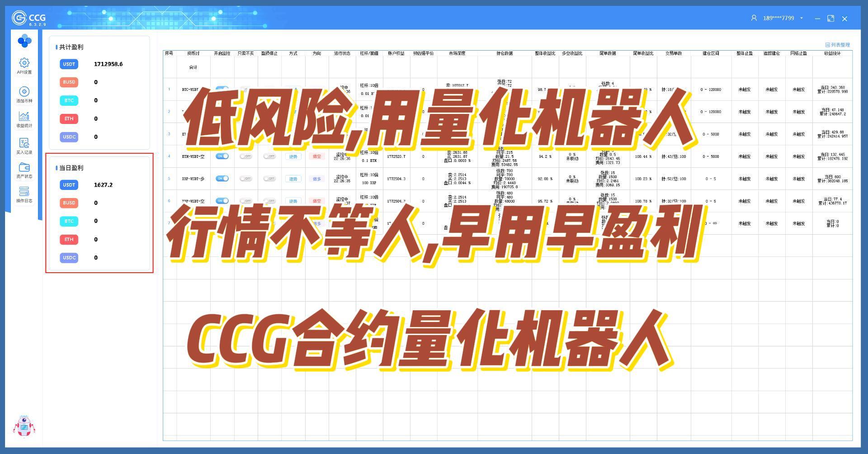
Task: Toggle 盈损停止 for ETH-USDT-空
Action: 269,156
